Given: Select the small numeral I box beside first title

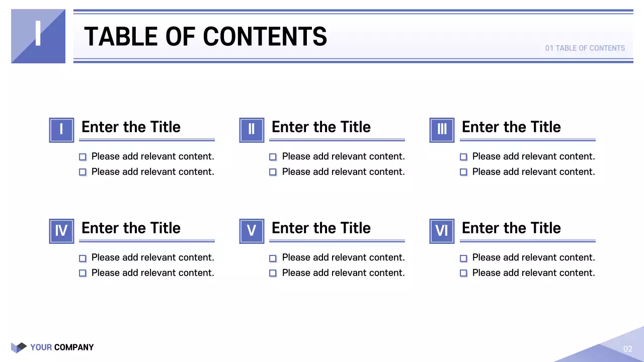Looking at the screenshot, I should pyautogui.click(x=61, y=130).
